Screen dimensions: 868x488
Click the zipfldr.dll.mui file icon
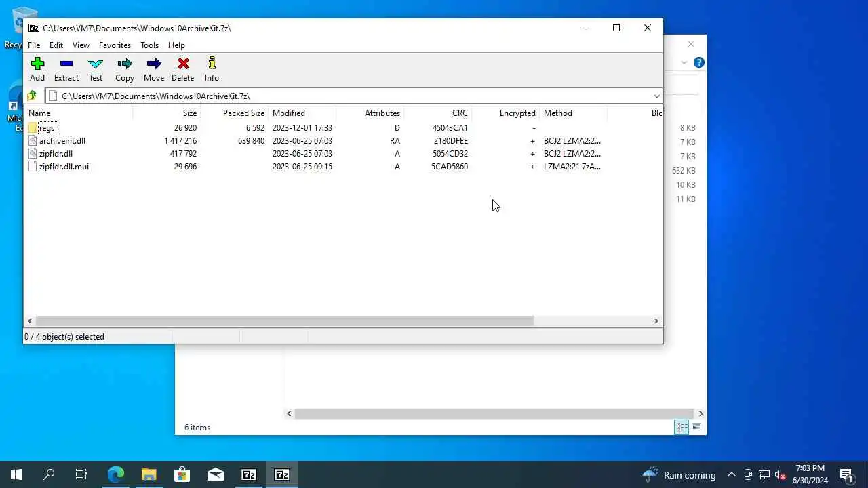click(33, 166)
